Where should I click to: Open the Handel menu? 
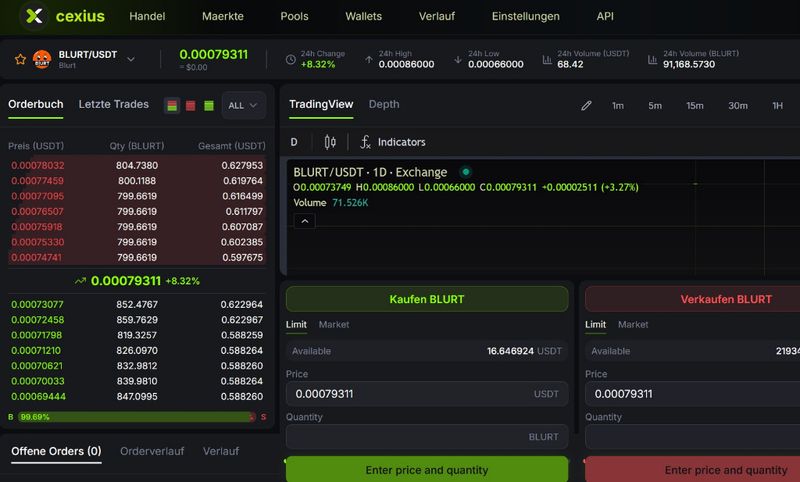tap(147, 16)
